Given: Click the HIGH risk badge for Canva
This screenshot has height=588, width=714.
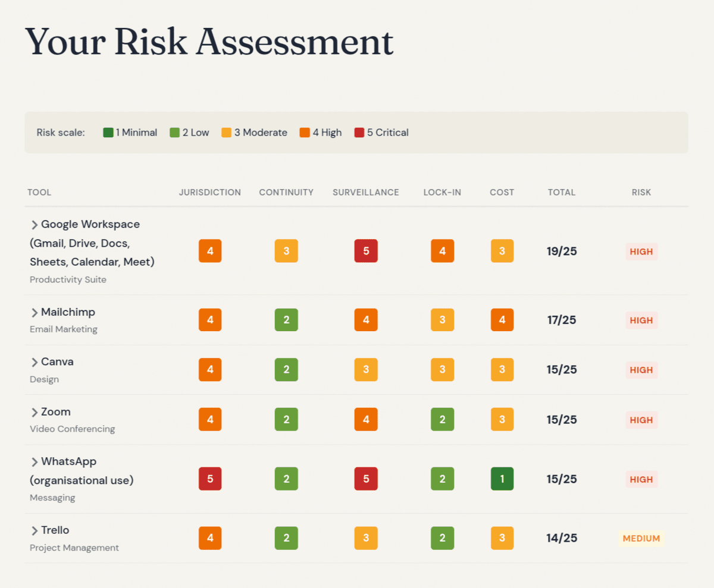Looking at the screenshot, I should (641, 369).
